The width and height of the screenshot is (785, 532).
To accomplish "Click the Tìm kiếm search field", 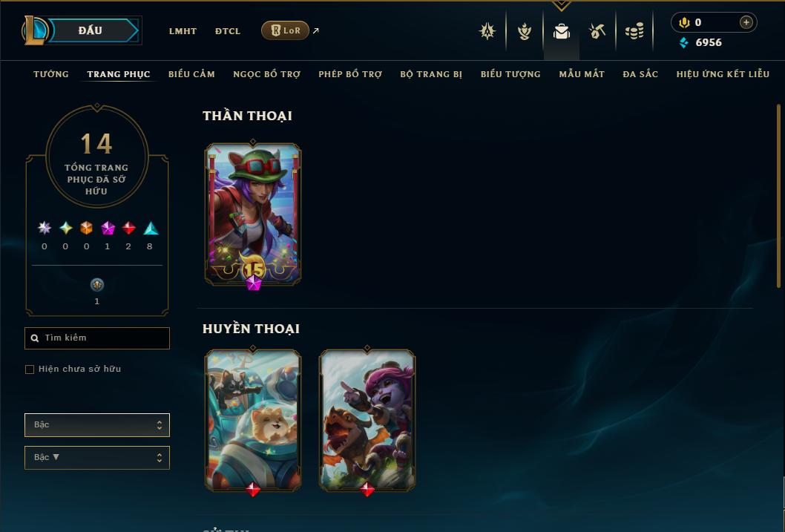I will click(97, 338).
